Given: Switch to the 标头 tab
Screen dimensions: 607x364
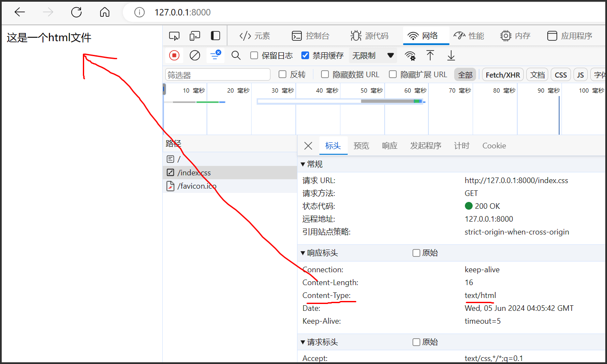Looking at the screenshot, I should point(333,146).
